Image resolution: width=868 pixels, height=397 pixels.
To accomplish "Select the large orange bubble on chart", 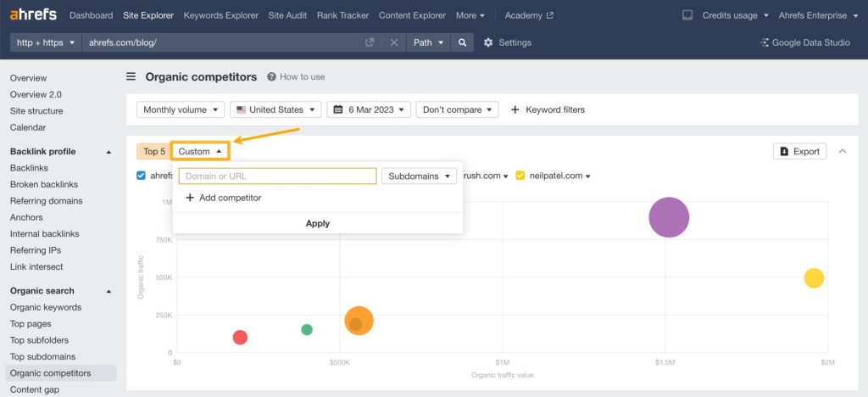I will 359,321.
